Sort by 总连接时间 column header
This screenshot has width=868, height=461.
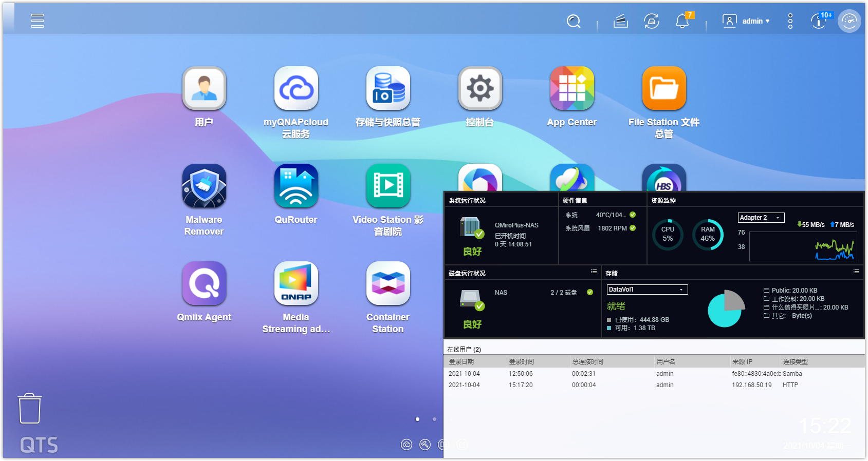point(612,362)
